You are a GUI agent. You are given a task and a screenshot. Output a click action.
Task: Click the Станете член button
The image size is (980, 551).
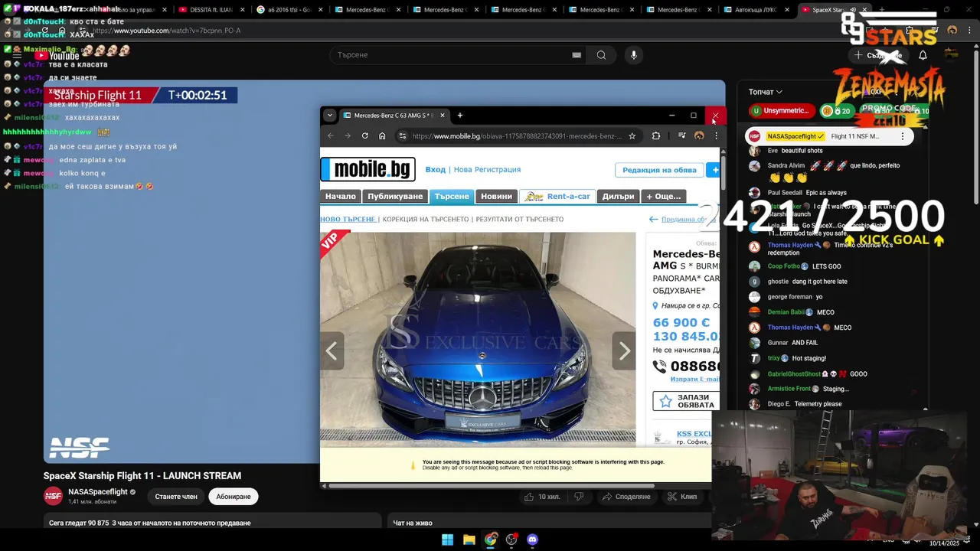[x=176, y=497]
